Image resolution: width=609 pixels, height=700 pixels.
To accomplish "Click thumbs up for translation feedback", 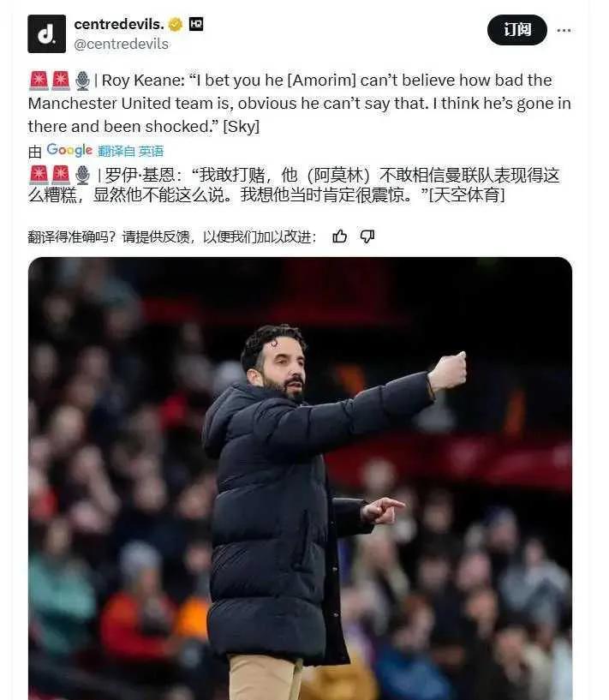I will (x=339, y=236).
